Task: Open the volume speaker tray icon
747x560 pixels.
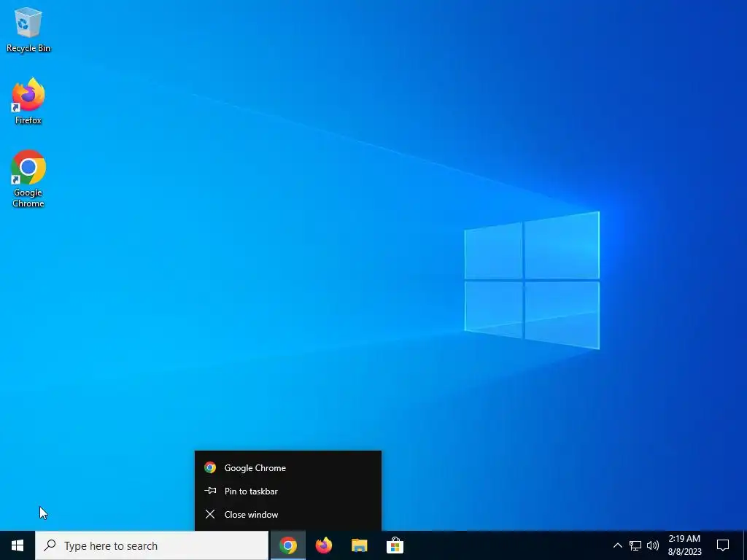Action: click(x=653, y=545)
